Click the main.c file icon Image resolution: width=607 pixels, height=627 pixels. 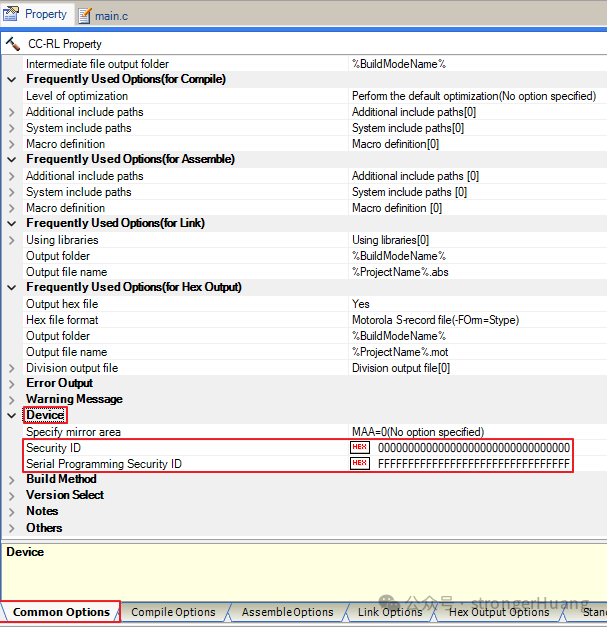point(84,16)
